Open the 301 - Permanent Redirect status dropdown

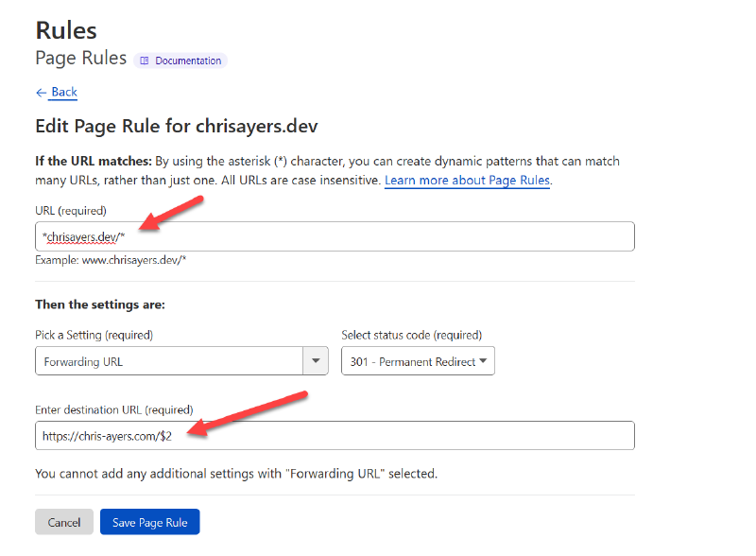click(413, 361)
